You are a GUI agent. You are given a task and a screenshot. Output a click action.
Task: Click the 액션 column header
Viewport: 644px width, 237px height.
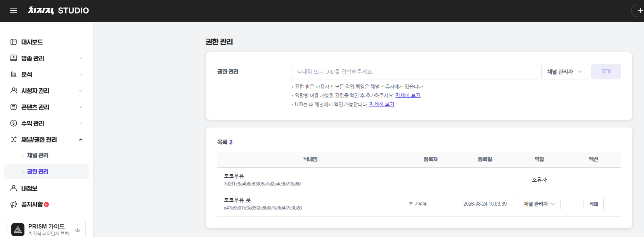coord(594,159)
